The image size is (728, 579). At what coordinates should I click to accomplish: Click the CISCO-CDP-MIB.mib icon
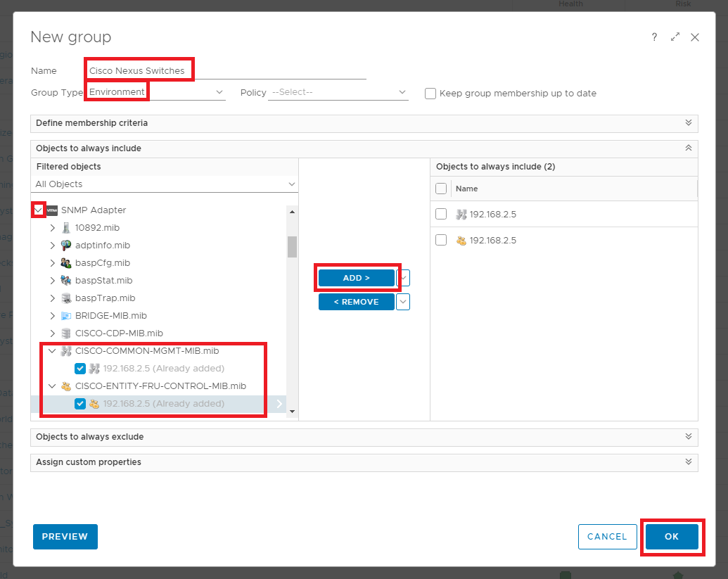66,333
